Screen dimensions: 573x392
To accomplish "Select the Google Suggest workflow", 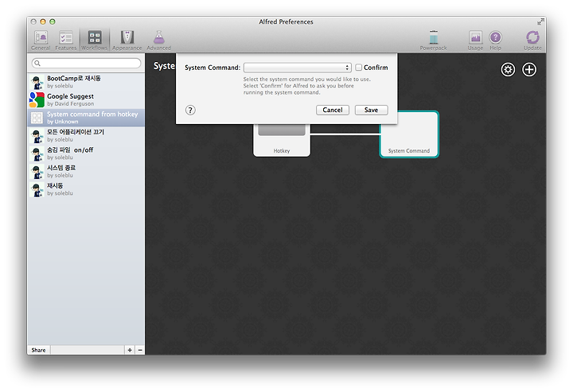I will click(x=86, y=99).
